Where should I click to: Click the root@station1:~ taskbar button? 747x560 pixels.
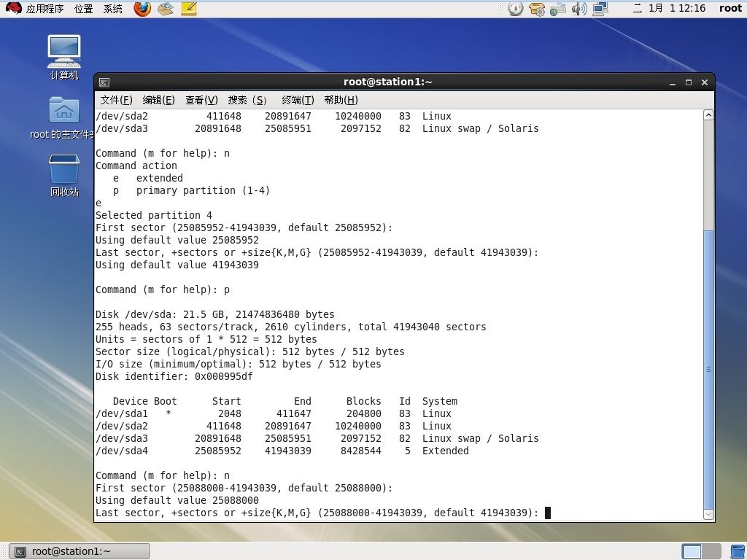(80, 551)
